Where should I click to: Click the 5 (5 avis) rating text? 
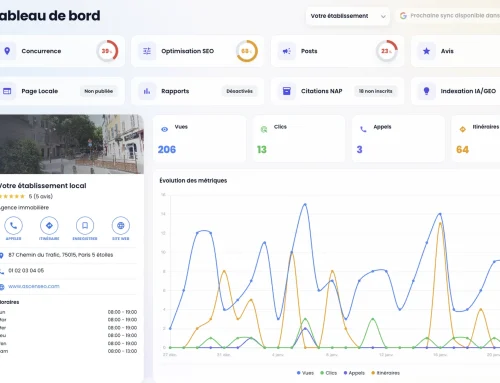pyautogui.click(x=41, y=196)
